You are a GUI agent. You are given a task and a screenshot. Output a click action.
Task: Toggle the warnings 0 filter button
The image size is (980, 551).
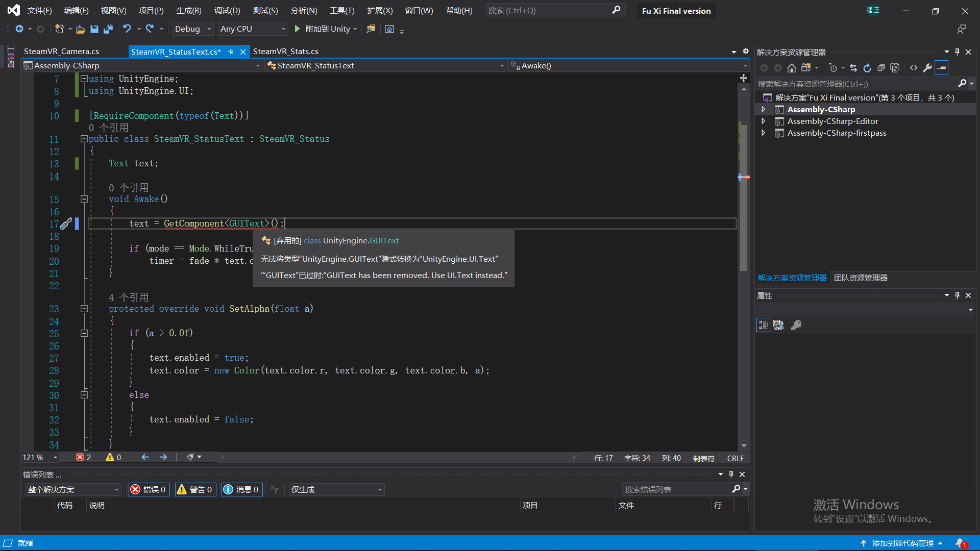click(x=195, y=489)
